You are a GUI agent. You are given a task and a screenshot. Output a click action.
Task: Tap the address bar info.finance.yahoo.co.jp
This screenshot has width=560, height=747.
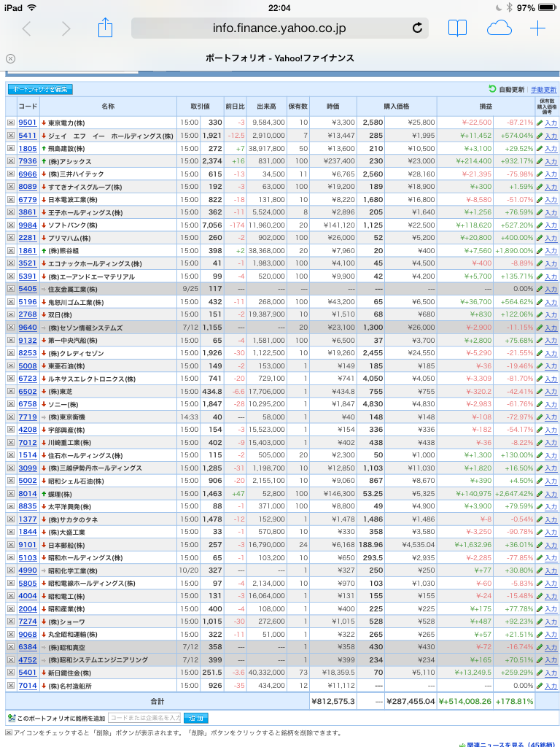(x=279, y=28)
